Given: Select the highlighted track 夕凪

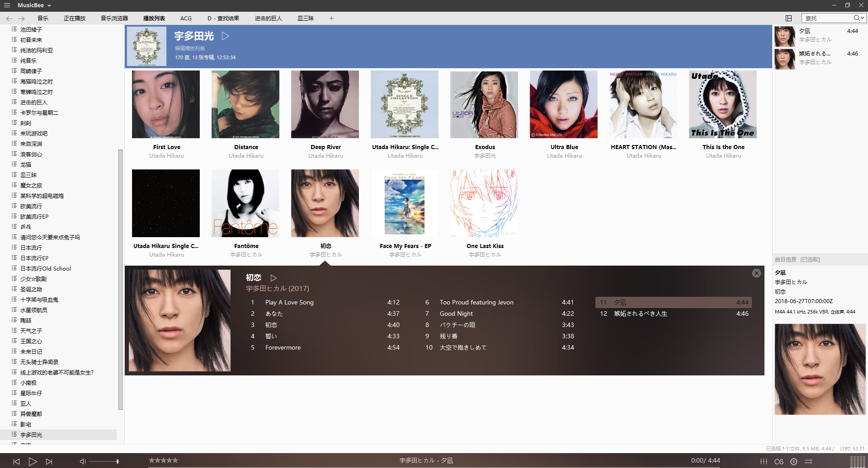Looking at the screenshot, I should (674, 302).
